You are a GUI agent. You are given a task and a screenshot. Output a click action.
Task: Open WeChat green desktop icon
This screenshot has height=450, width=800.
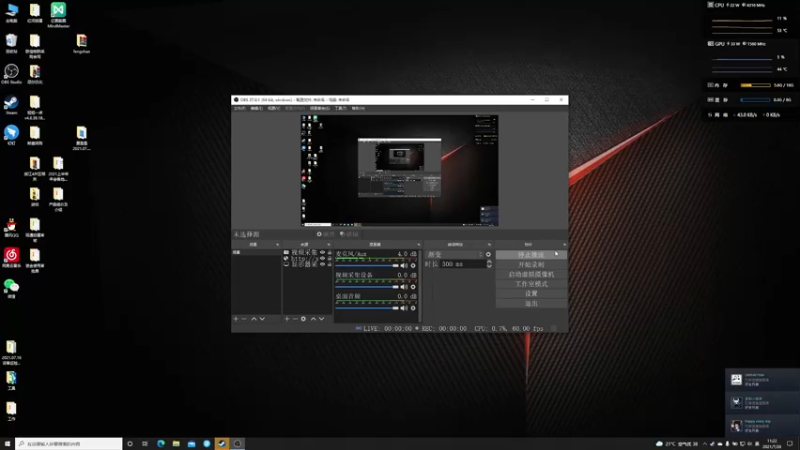(11, 289)
